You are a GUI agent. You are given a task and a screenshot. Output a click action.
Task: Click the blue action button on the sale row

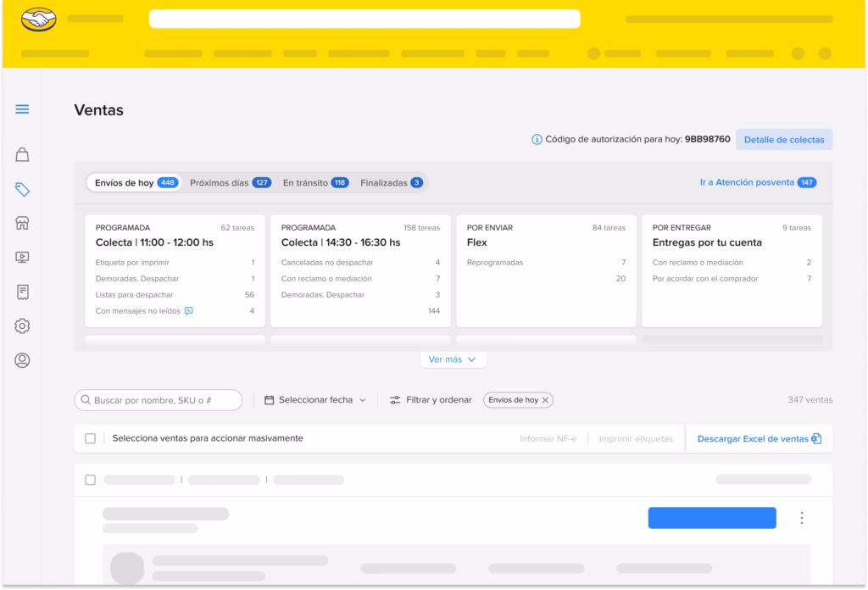tap(712, 518)
